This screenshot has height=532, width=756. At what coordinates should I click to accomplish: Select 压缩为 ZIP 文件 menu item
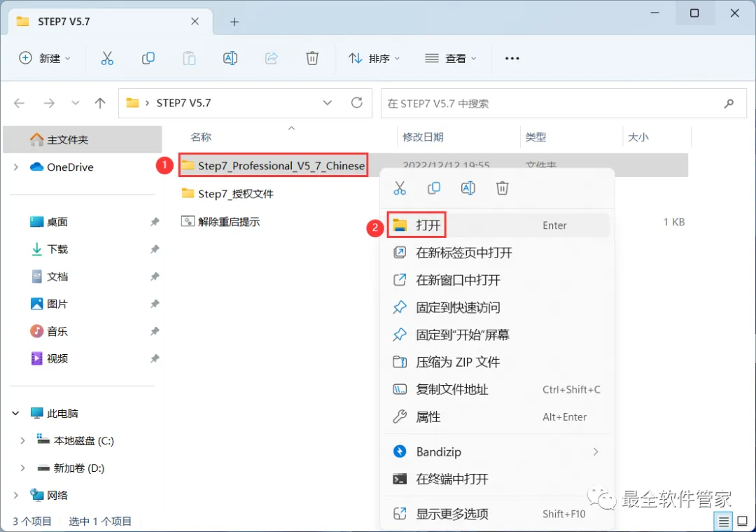click(x=498, y=362)
